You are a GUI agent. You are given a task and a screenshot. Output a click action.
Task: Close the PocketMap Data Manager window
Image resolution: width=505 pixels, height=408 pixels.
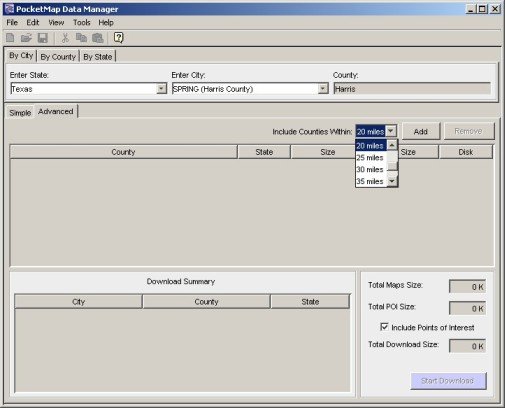[495, 9]
